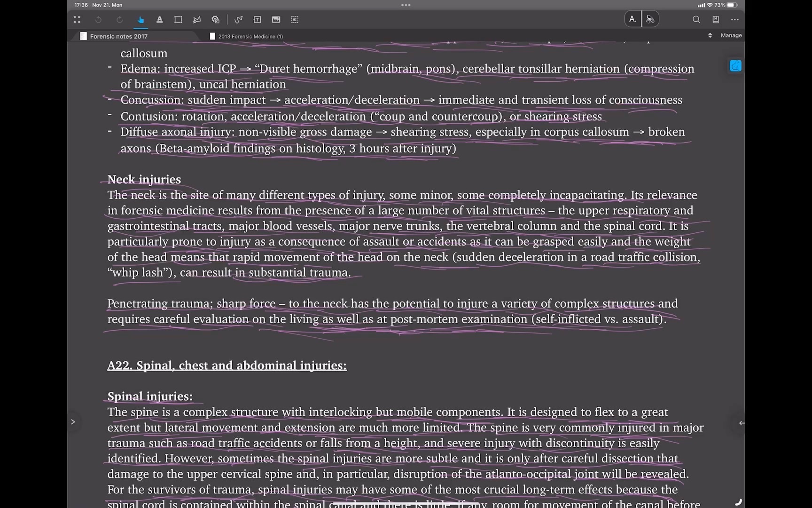Click heading 'A22. Spinal, chest and abdominal injuries:'

click(227, 365)
